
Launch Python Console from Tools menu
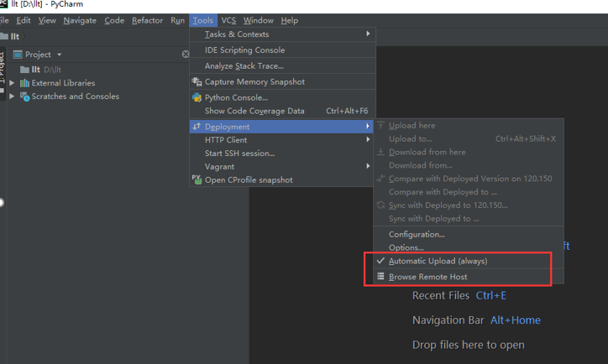click(x=282, y=97)
